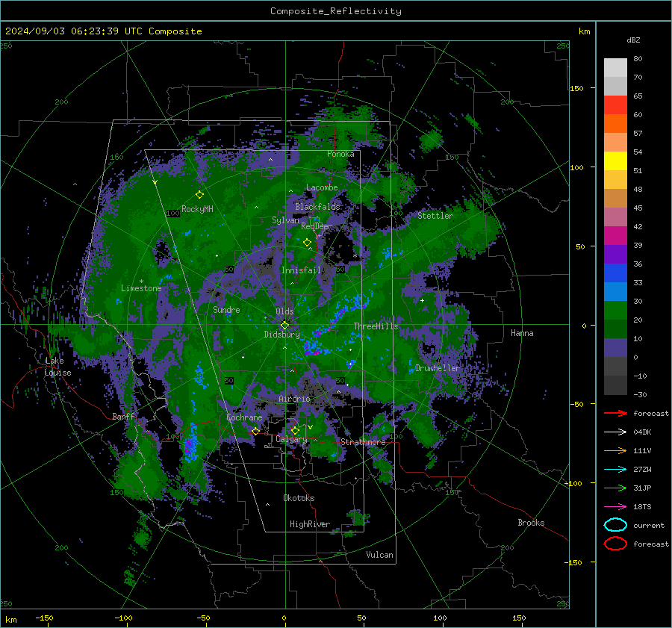
Task: Click the 54 dBZ yellow color swatch
Action: click(x=615, y=161)
